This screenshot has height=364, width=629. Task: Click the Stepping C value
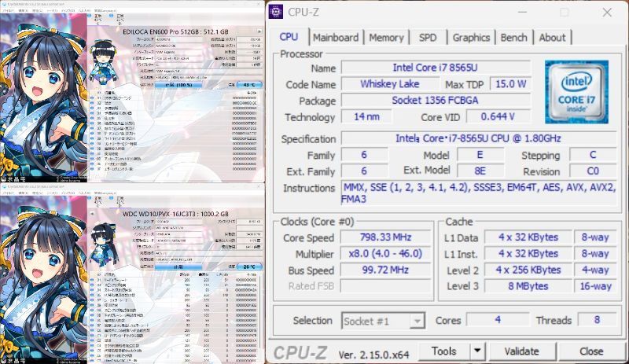coord(593,155)
